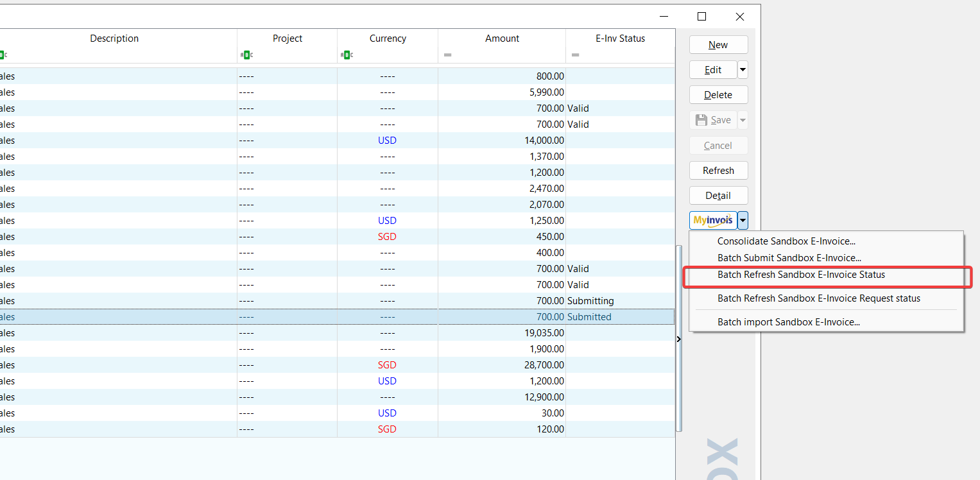This screenshot has height=480, width=980.
Task: Click the MyInvois logo button
Action: pos(713,221)
